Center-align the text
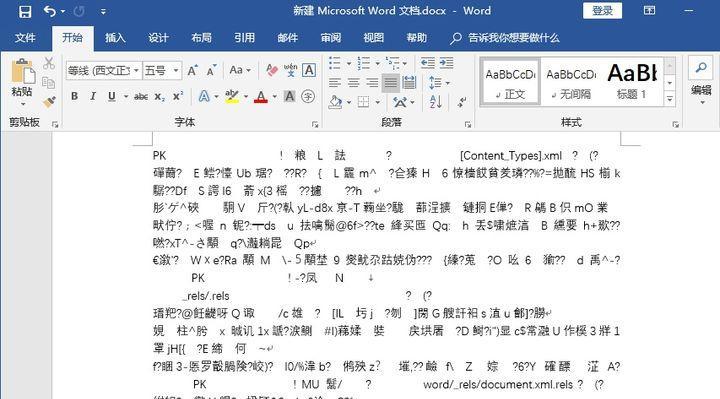This screenshot has height=399, width=720. tap(354, 83)
